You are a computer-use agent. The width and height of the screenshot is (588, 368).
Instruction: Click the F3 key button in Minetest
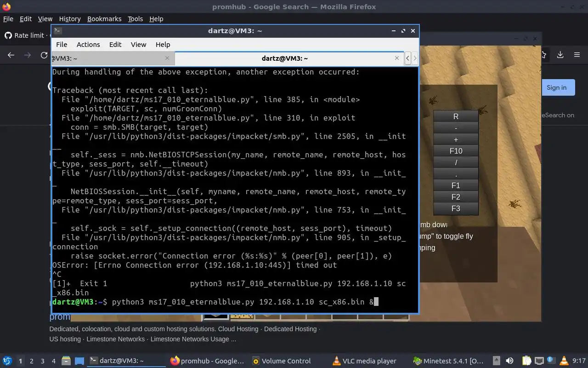coord(456,208)
